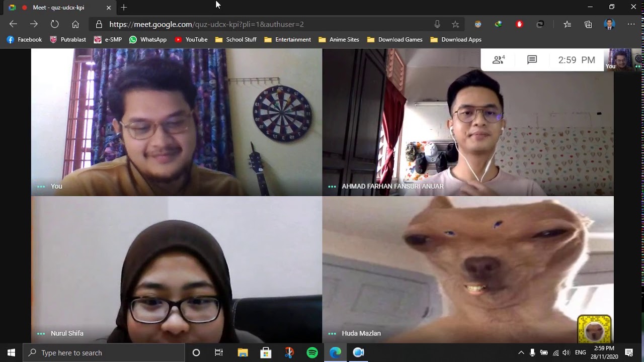644x362 pixels.
Task: Click the Windows taskbar search box
Action: 104,352
